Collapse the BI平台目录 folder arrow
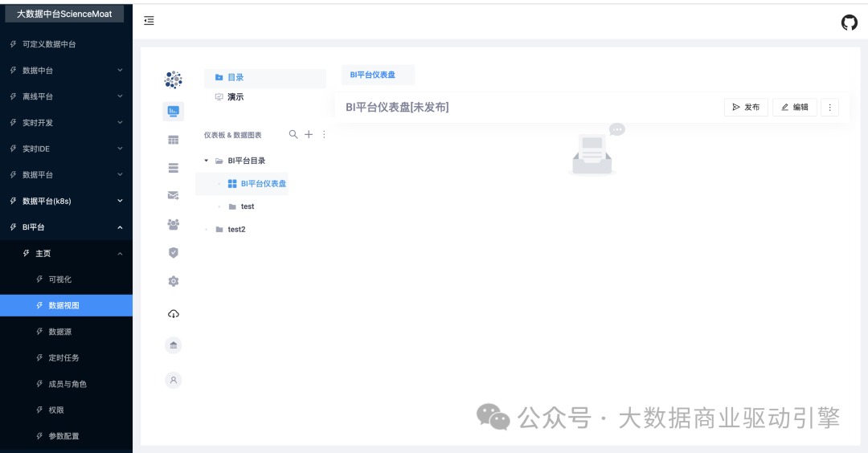This screenshot has height=453, width=868. coord(207,161)
